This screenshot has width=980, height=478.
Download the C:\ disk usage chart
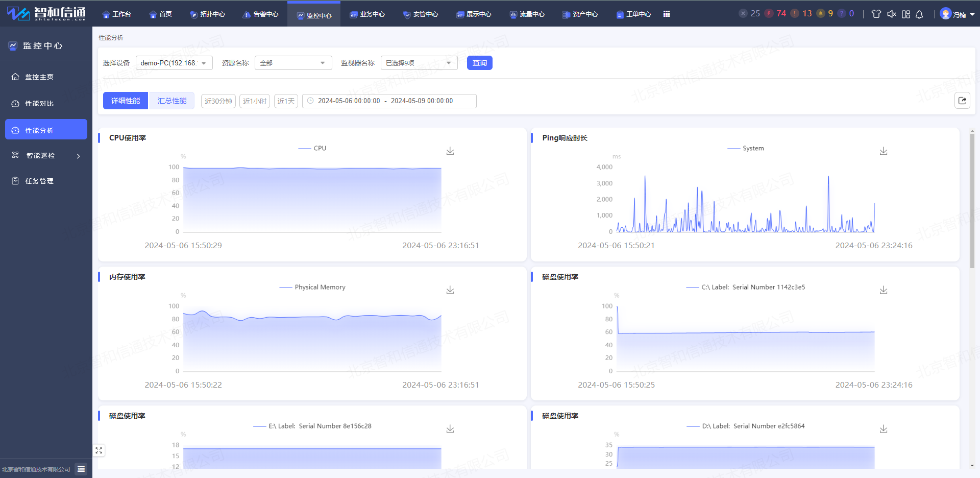(884, 290)
